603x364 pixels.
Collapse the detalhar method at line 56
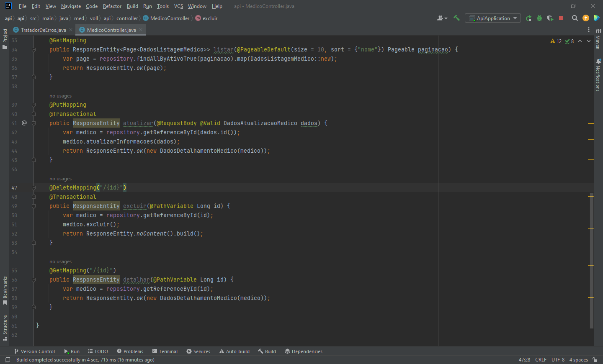tap(33, 279)
